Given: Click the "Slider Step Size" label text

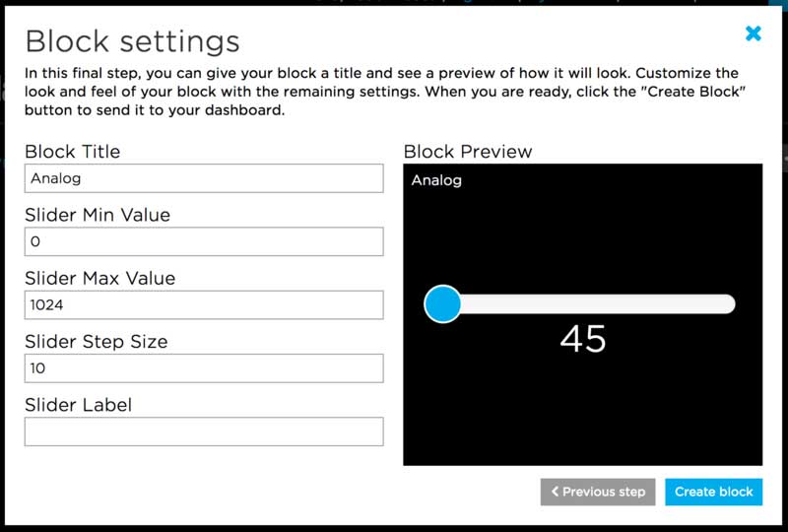Looking at the screenshot, I should click(x=96, y=341).
